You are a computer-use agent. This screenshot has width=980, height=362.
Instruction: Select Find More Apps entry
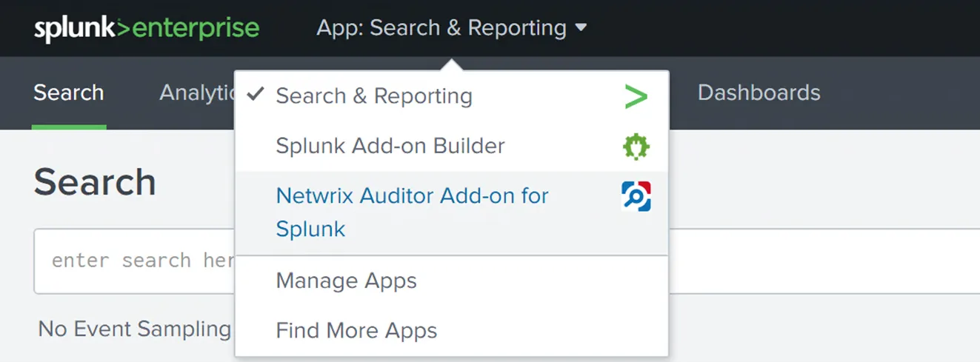452,330
